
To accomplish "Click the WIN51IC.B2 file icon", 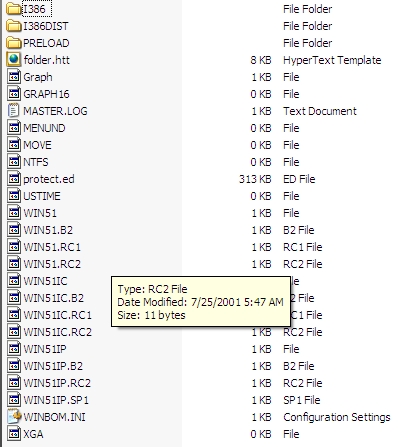I will pos(14,298).
